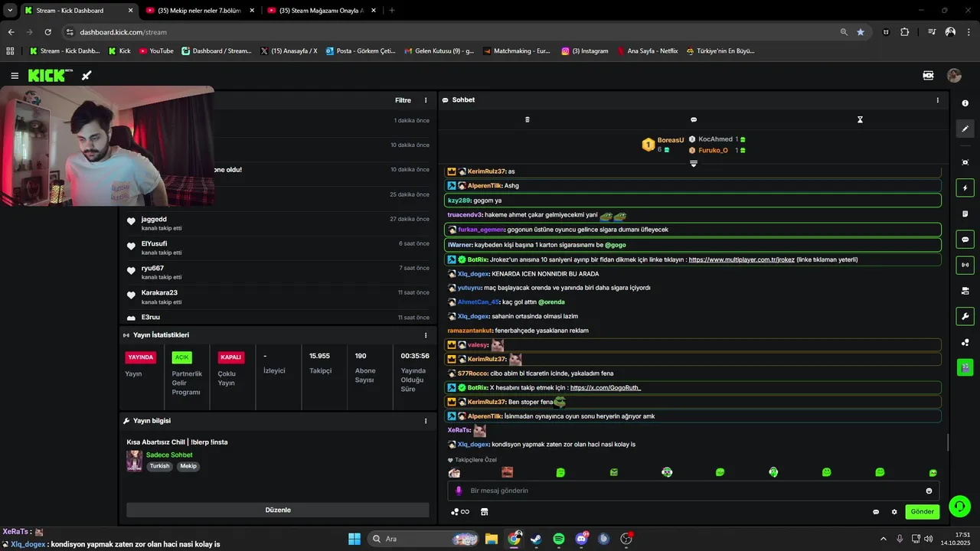Image resolution: width=980 pixels, height=551 pixels.
Task: Open a new browser tab with plus button
Action: (392, 11)
